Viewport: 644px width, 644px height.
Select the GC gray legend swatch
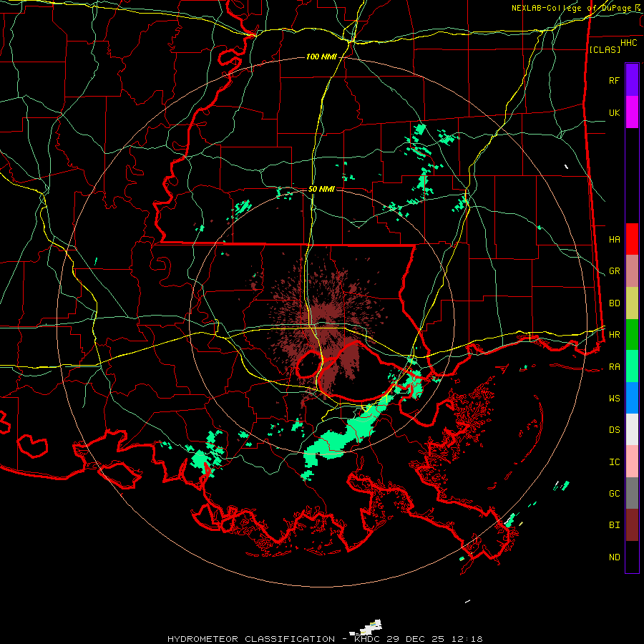[632, 493]
